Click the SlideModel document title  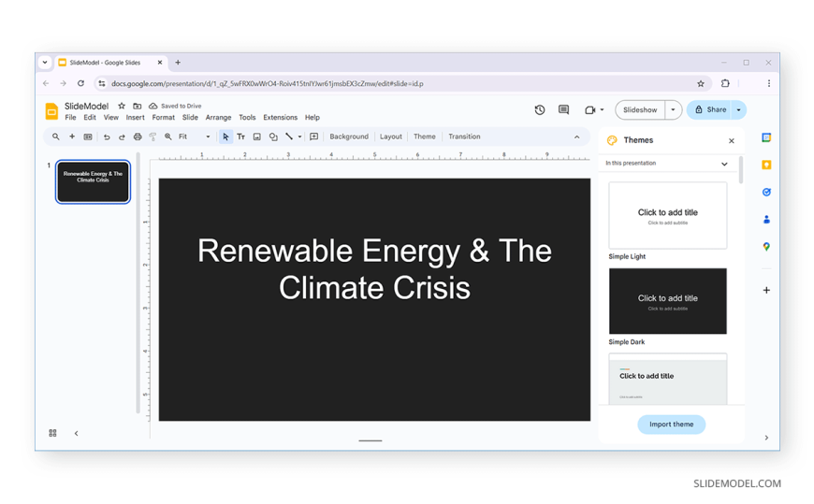tap(86, 106)
